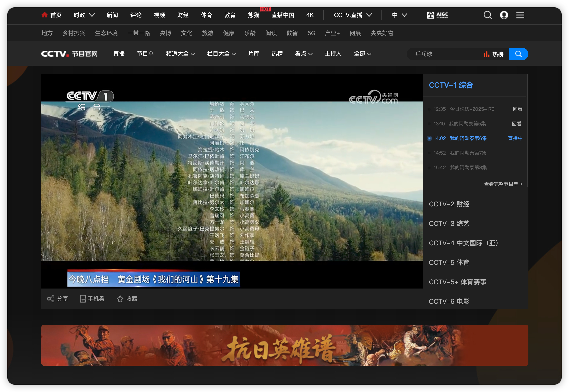Open the top bar search magnifier icon

[x=487, y=15]
